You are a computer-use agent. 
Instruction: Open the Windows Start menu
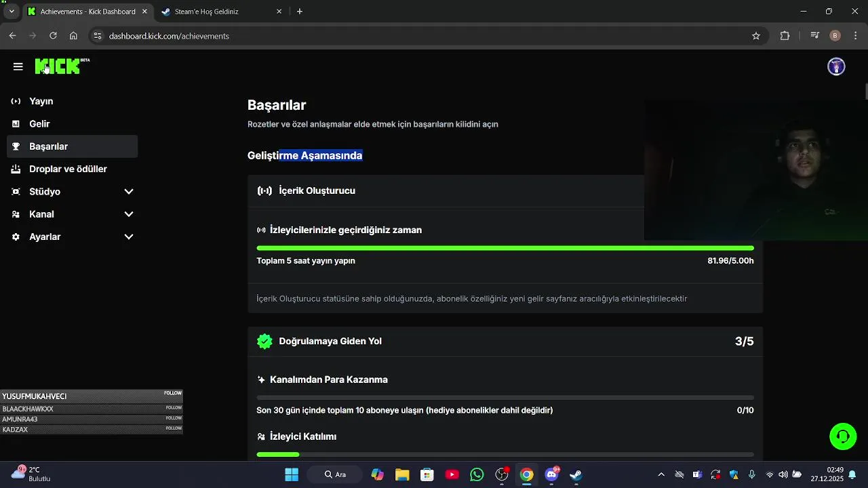click(292, 474)
